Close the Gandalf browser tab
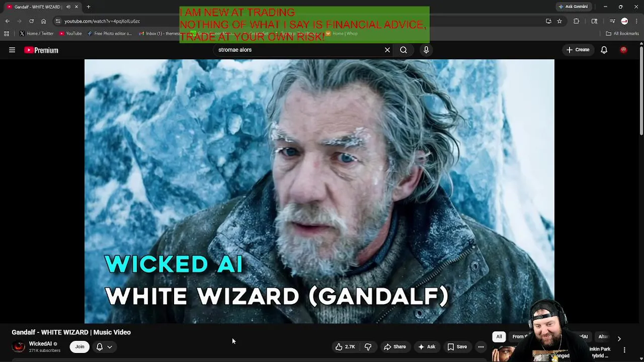The width and height of the screenshot is (644, 362). coord(76,7)
